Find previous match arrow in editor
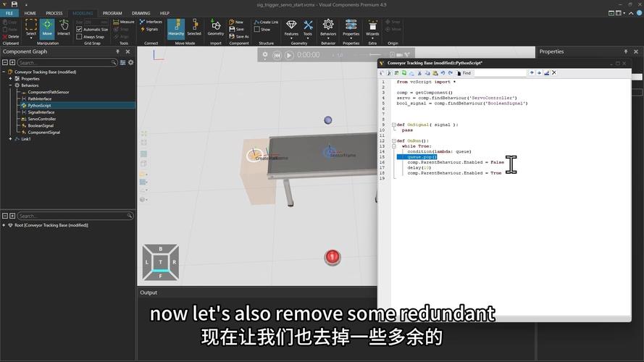This screenshot has height=362, width=644. tap(532, 72)
